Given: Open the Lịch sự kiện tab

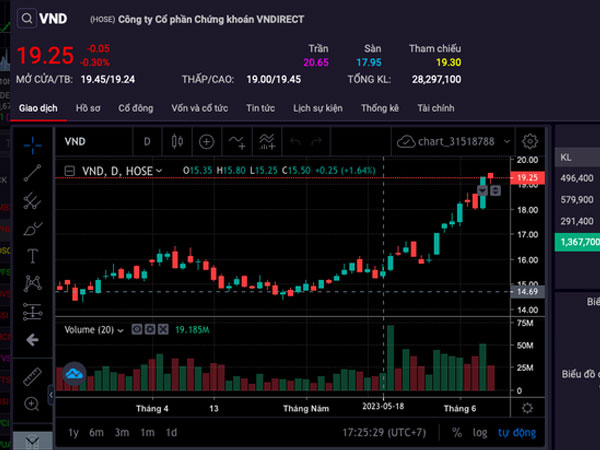Looking at the screenshot, I should tap(318, 108).
